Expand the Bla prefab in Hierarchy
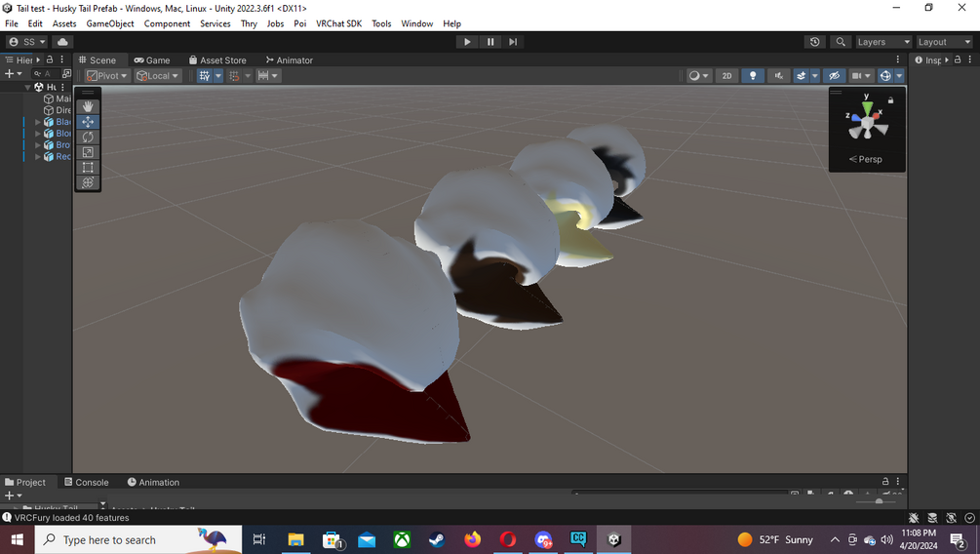The height and width of the screenshot is (554, 980). point(37,122)
